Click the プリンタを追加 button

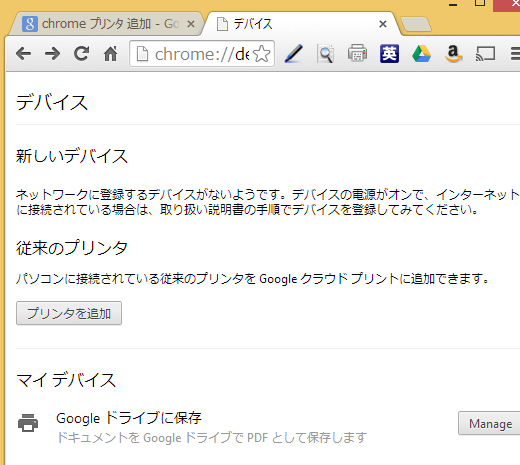point(69,313)
